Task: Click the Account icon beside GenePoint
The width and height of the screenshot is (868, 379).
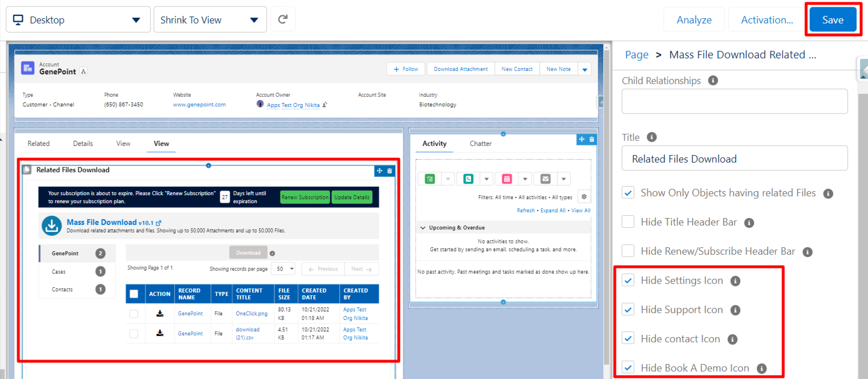Action: pyautogui.click(x=28, y=69)
